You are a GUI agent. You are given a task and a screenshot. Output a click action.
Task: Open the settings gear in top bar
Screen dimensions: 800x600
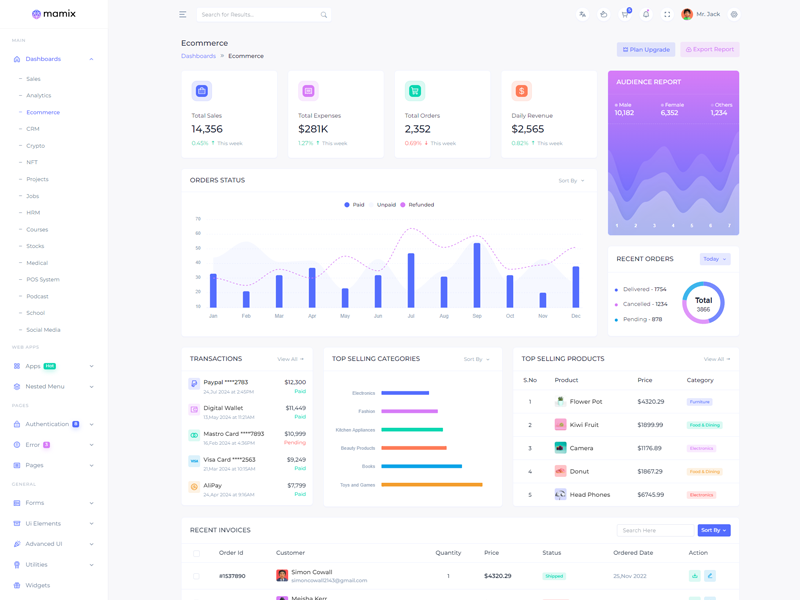(734, 15)
